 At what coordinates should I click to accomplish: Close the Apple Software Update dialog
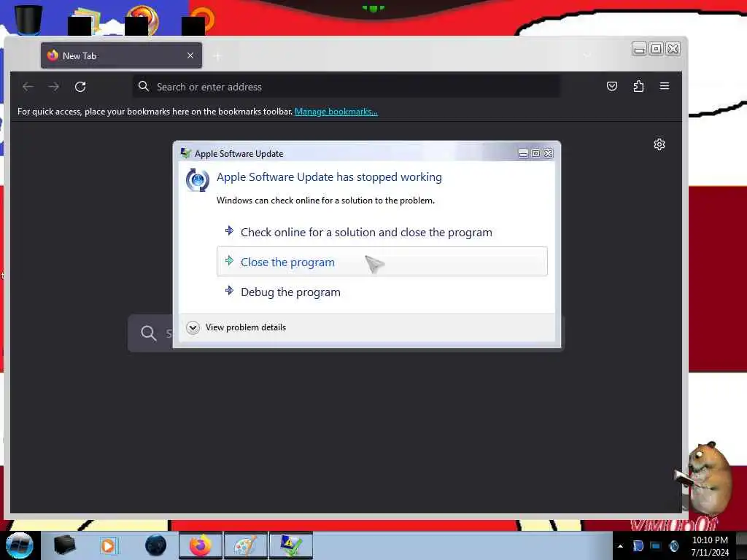(x=549, y=153)
